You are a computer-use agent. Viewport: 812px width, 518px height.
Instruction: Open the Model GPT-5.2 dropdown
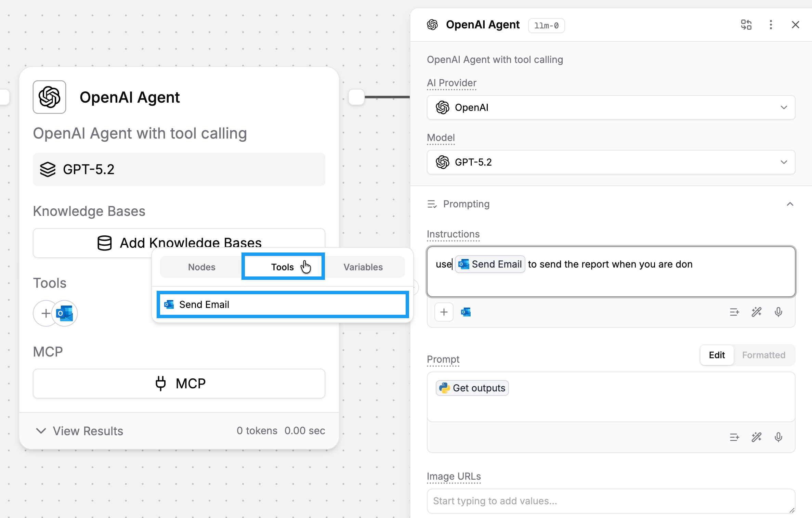tap(611, 162)
